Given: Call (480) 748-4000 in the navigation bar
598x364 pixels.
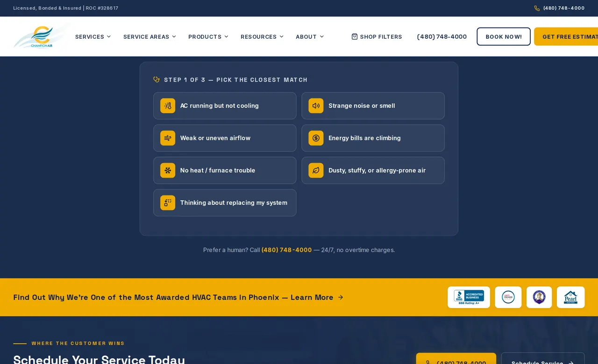Looking at the screenshot, I should (x=441, y=36).
